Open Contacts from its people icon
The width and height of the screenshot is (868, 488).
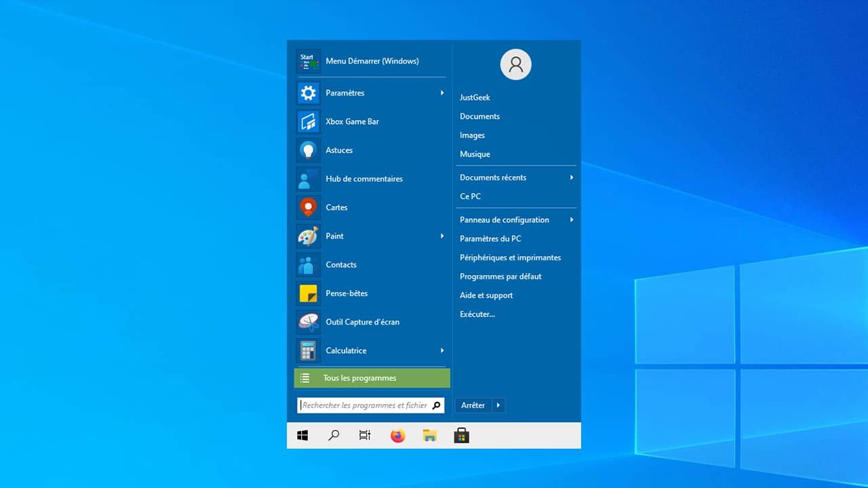(x=308, y=264)
